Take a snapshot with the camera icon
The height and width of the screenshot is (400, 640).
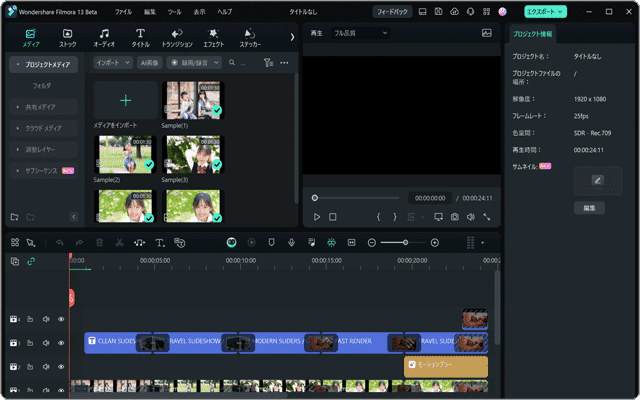pos(454,217)
